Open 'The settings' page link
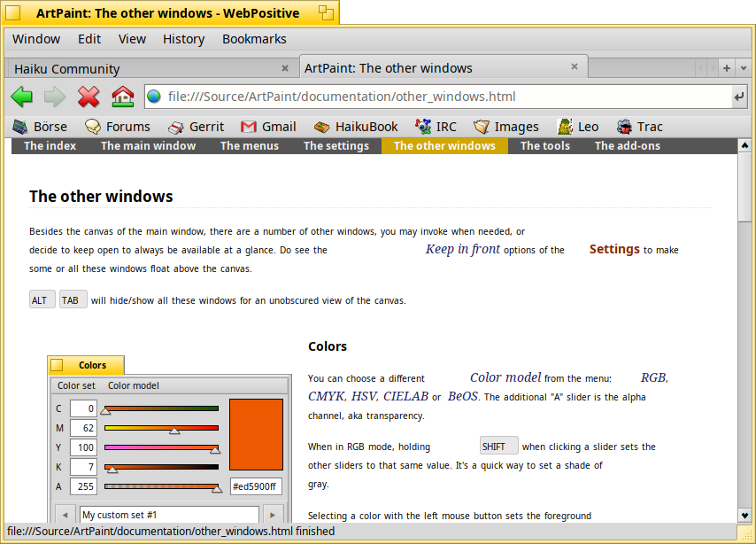Viewport: 756px width, 544px height. (336, 146)
